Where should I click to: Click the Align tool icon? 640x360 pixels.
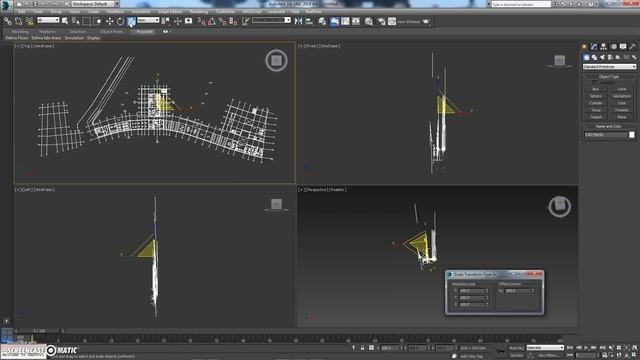309,21
